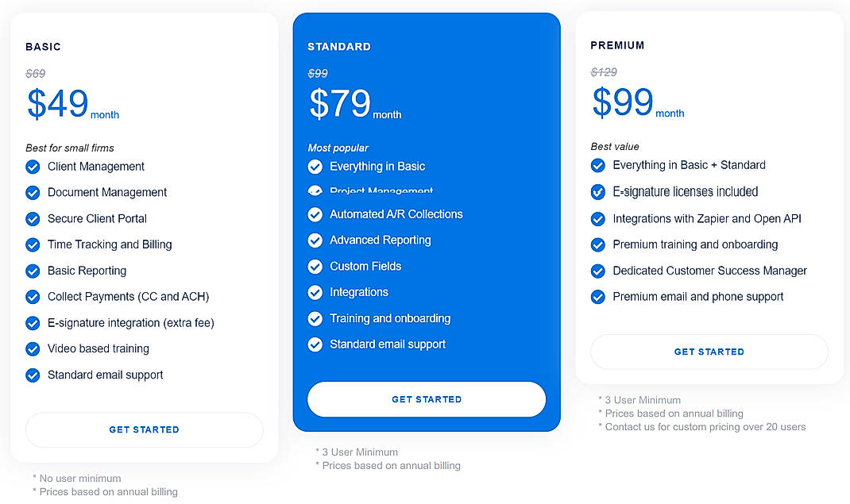Click GET STARTED on the Standard plan
The image size is (850, 504).
(426, 399)
